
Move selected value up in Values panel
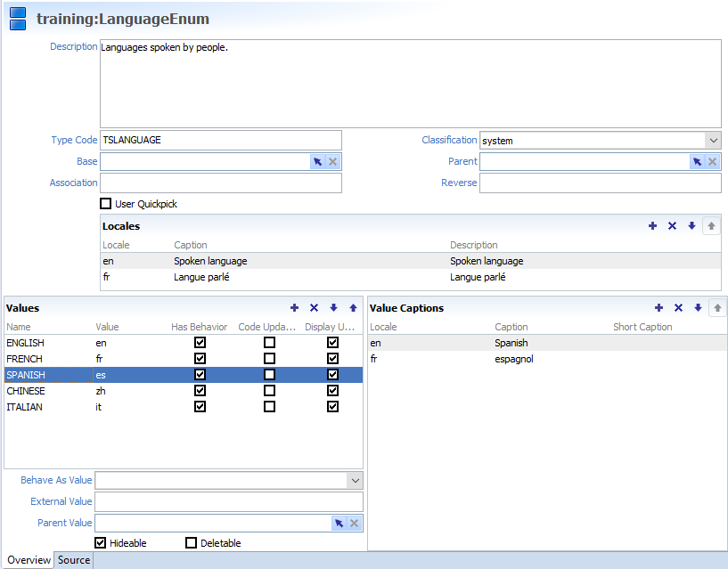coord(353,308)
